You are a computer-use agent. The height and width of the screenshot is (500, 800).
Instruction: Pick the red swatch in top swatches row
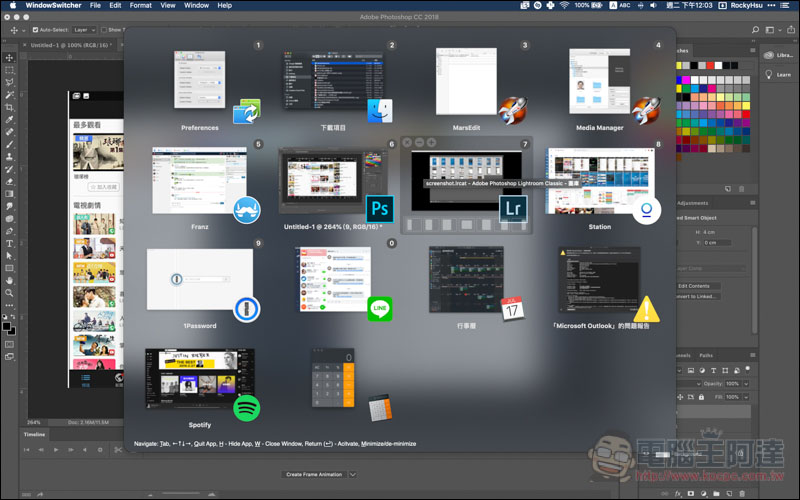pyautogui.click(x=710, y=65)
